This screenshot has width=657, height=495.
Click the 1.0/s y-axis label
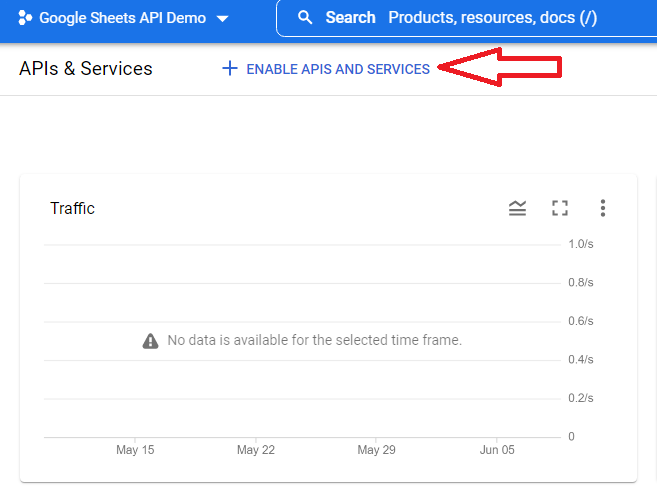(580, 244)
